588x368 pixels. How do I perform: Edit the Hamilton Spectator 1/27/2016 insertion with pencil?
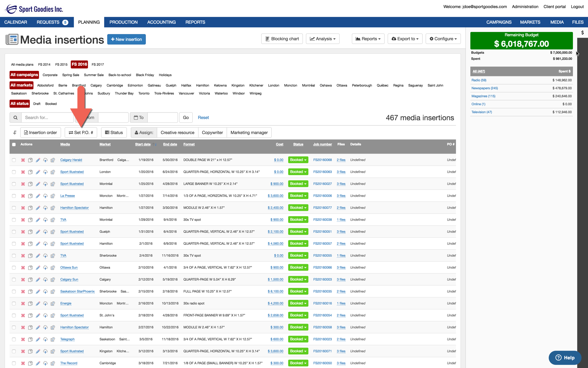pos(38,208)
